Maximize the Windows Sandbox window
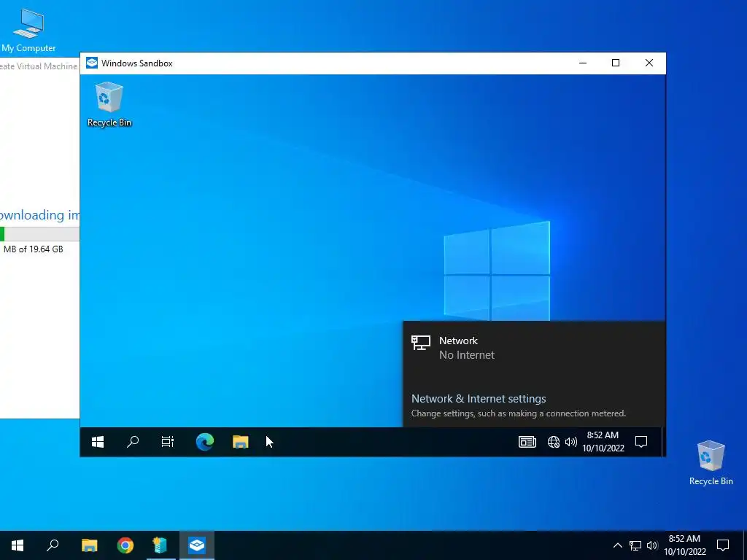Screen dimensions: 747x560 click(x=616, y=63)
